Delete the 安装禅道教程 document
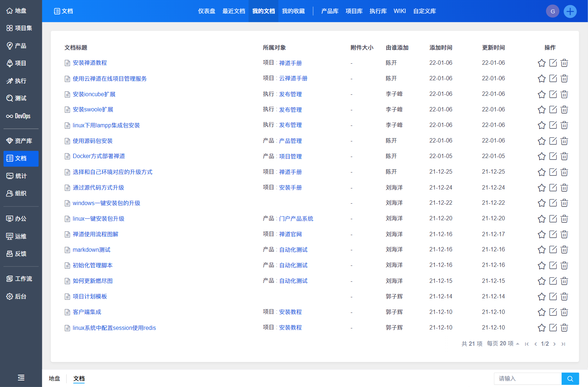The height and width of the screenshot is (387, 588). [564, 63]
